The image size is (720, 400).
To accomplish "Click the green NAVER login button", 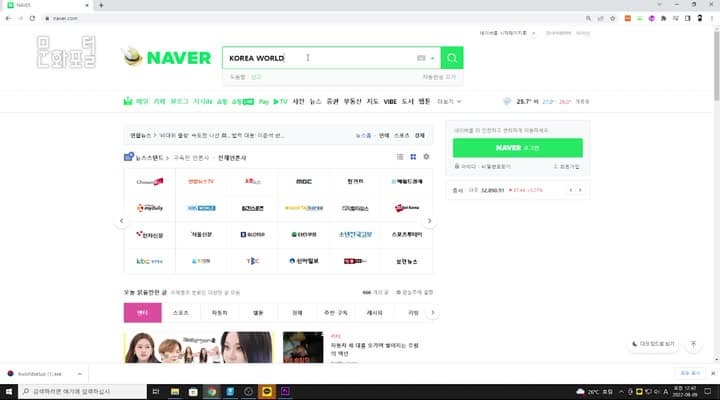I will (518, 148).
